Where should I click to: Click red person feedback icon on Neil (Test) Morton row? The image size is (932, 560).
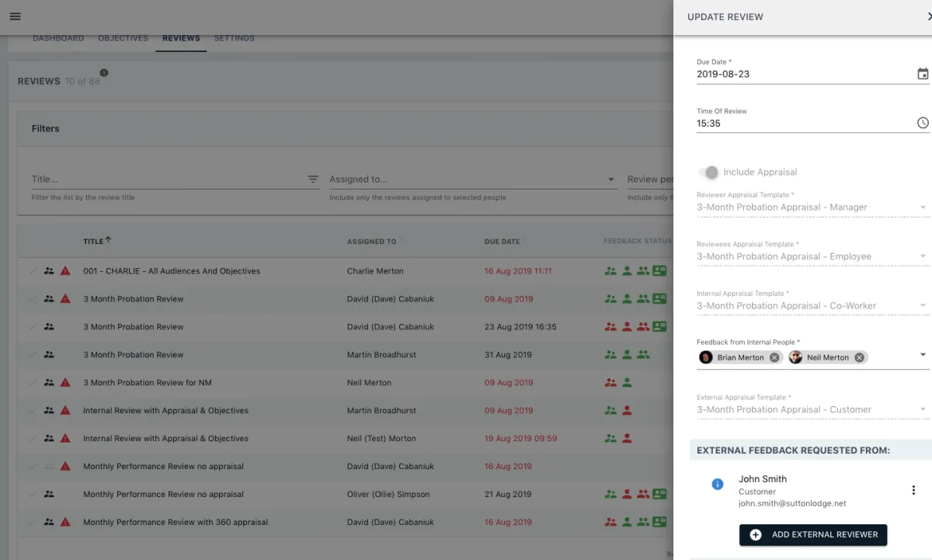(x=627, y=439)
